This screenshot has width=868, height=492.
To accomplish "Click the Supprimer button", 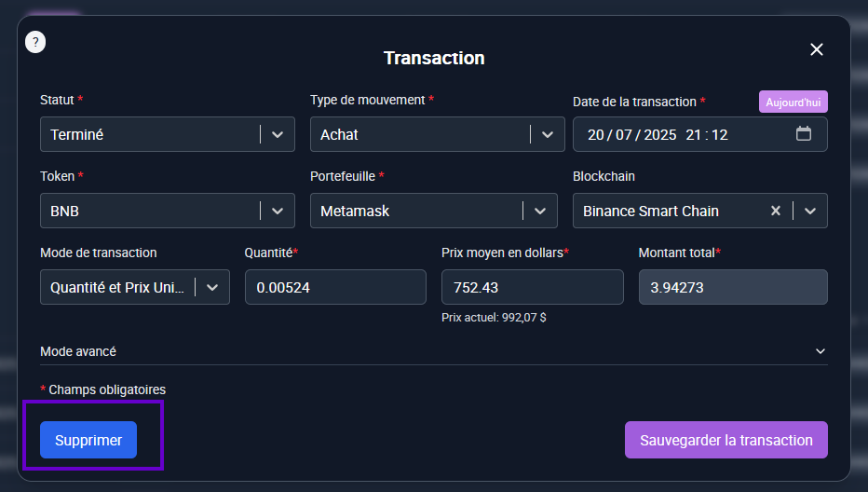I will pos(88,440).
